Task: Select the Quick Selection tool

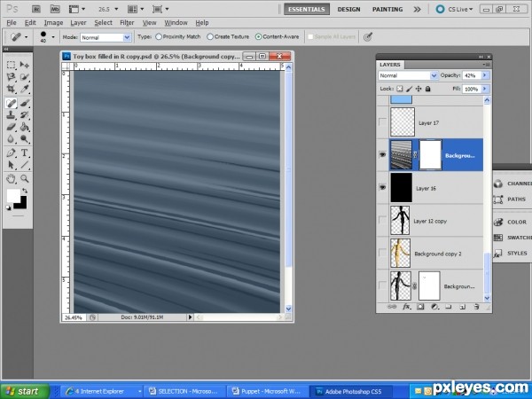Action: coord(25,76)
